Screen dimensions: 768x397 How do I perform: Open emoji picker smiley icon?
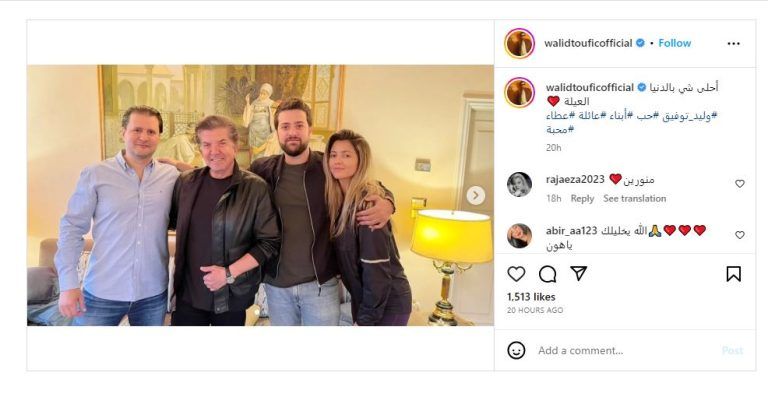[516, 350]
